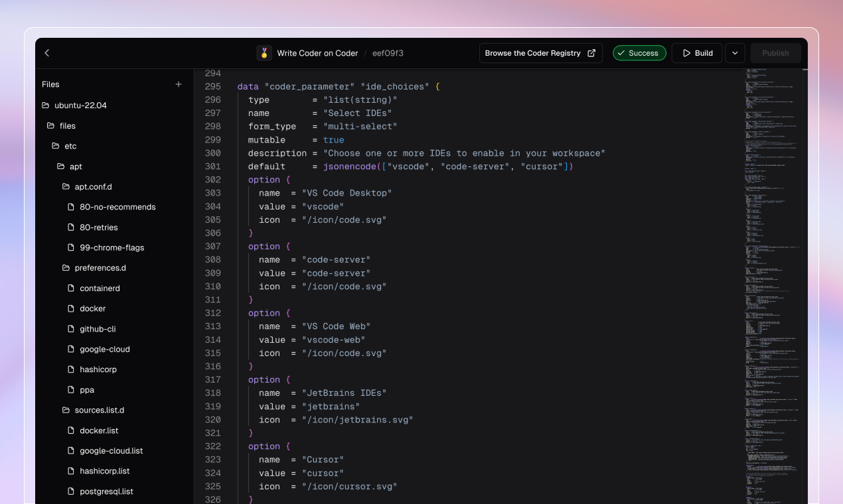Screen dimensions: 843x504
Task: Click the jsonencode default value line
Action: (448, 166)
